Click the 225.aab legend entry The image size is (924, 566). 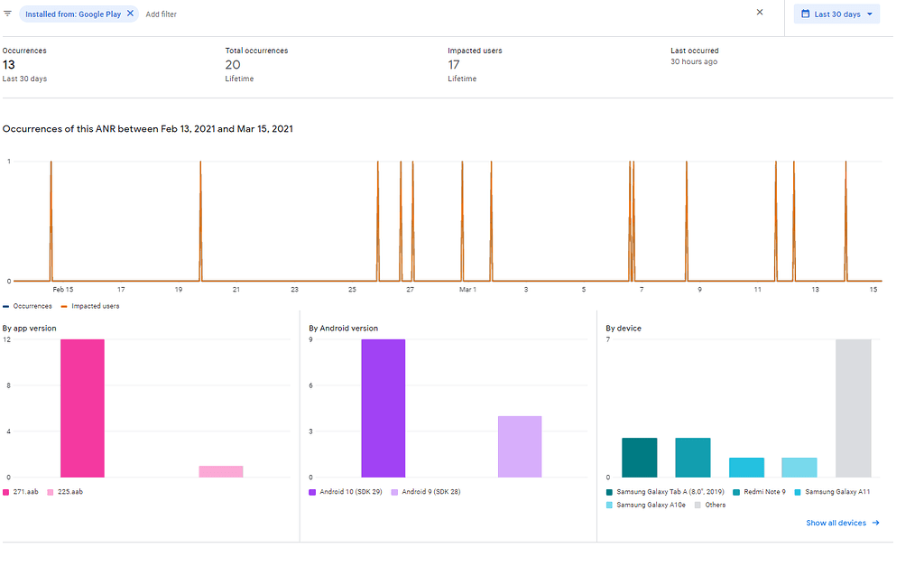[x=65, y=492]
